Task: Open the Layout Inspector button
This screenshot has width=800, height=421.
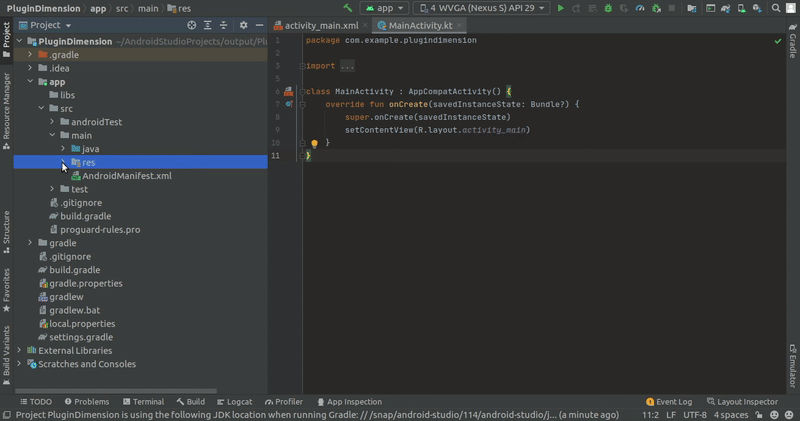Action: coord(742,402)
